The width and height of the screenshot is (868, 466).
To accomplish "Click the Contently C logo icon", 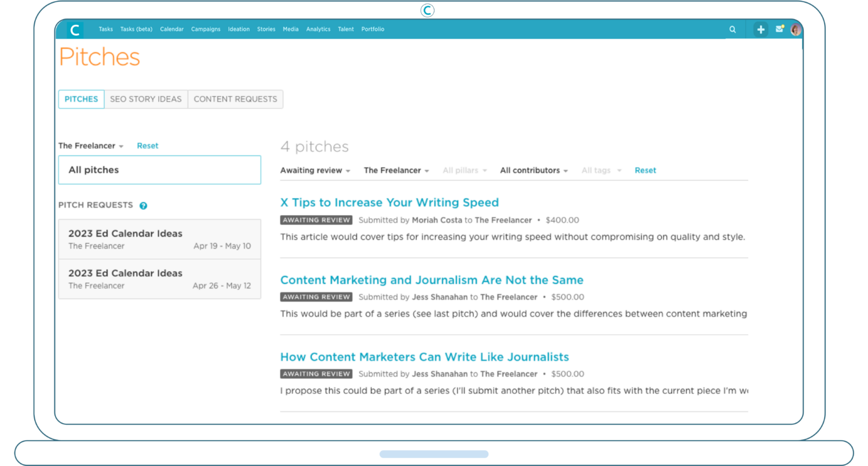I will (x=75, y=29).
